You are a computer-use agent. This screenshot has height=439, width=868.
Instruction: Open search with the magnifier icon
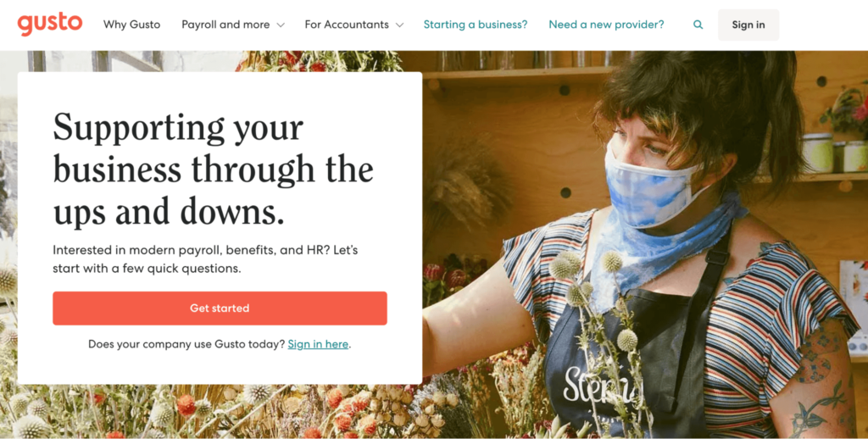click(x=698, y=25)
